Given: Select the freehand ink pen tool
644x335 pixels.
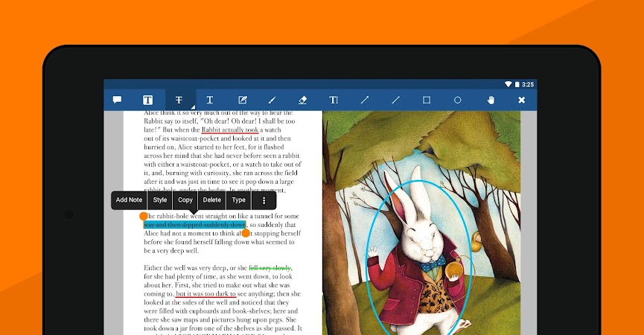Looking at the screenshot, I should pyautogui.click(x=272, y=100).
